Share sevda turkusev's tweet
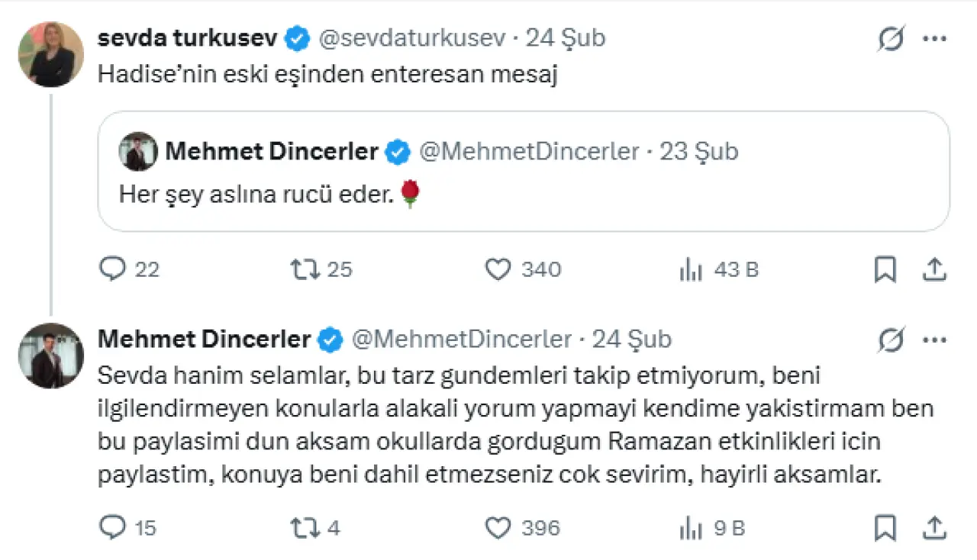This screenshot has width=977, height=560. pos(935,269)
